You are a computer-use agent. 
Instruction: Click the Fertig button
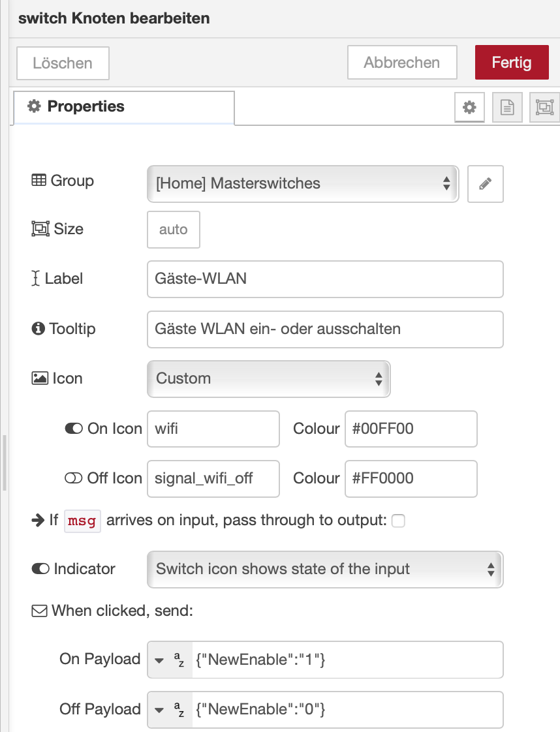(x=512, y=62)
